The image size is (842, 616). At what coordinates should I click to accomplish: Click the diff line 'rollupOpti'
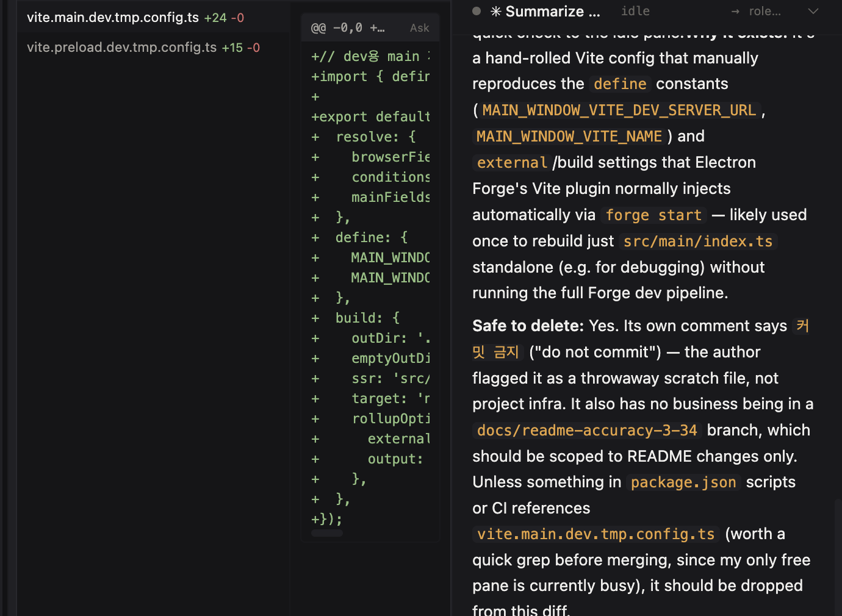point(370,418)
